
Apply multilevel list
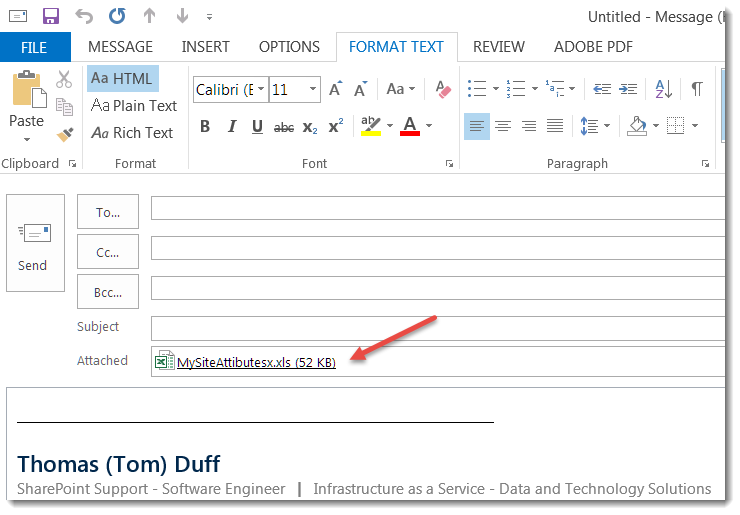click(555, 88)
